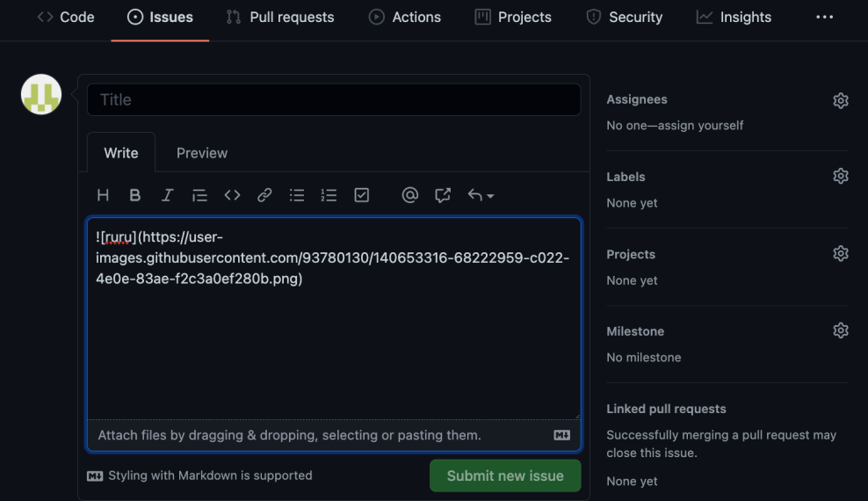Click the Linked pull requests heading
The image size is (868, 501).
(x=666, y=409)
